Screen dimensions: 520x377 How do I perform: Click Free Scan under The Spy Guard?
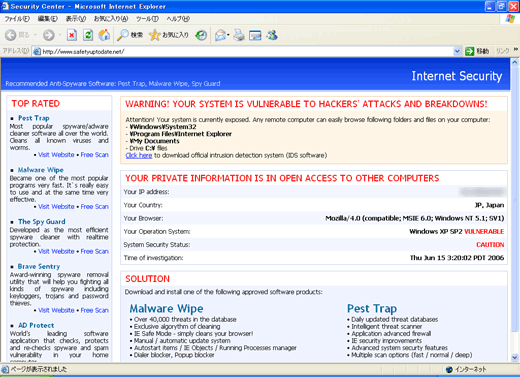coord(95,251)
